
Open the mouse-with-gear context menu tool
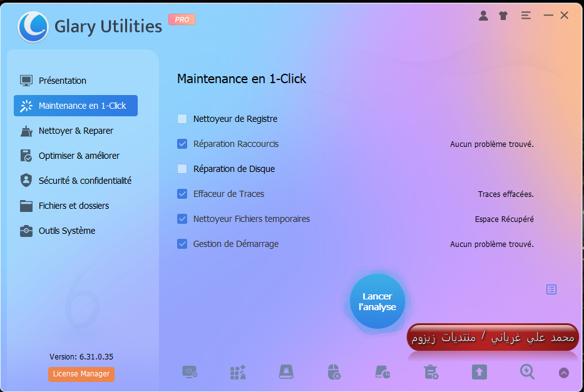point(334,372)
